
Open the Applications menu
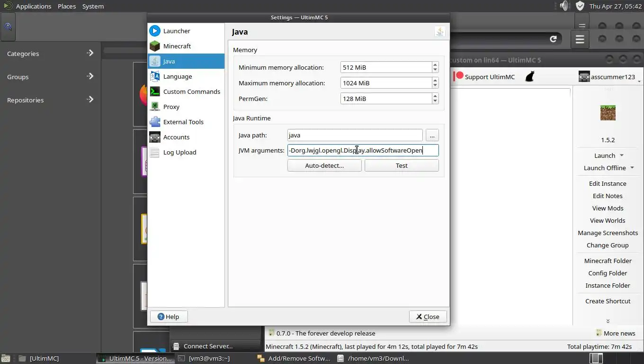pos(33,6)
